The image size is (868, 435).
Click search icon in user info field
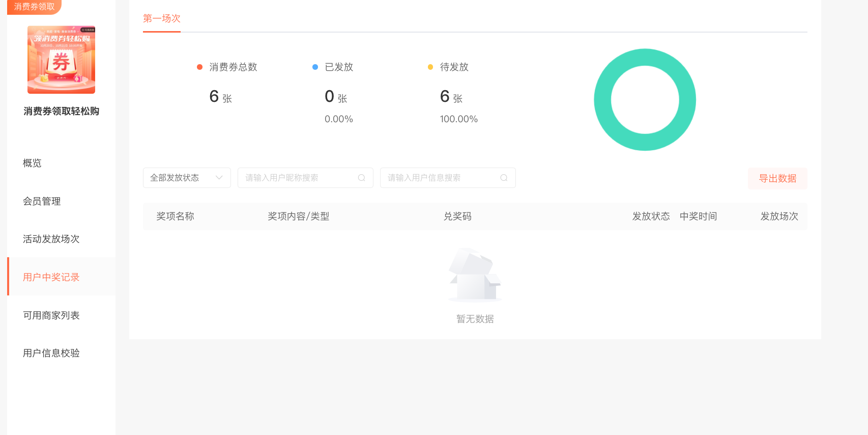point(504,178)
